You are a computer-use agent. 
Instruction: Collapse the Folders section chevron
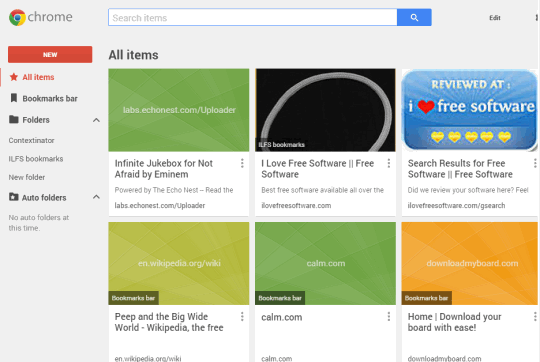(96, 120)
